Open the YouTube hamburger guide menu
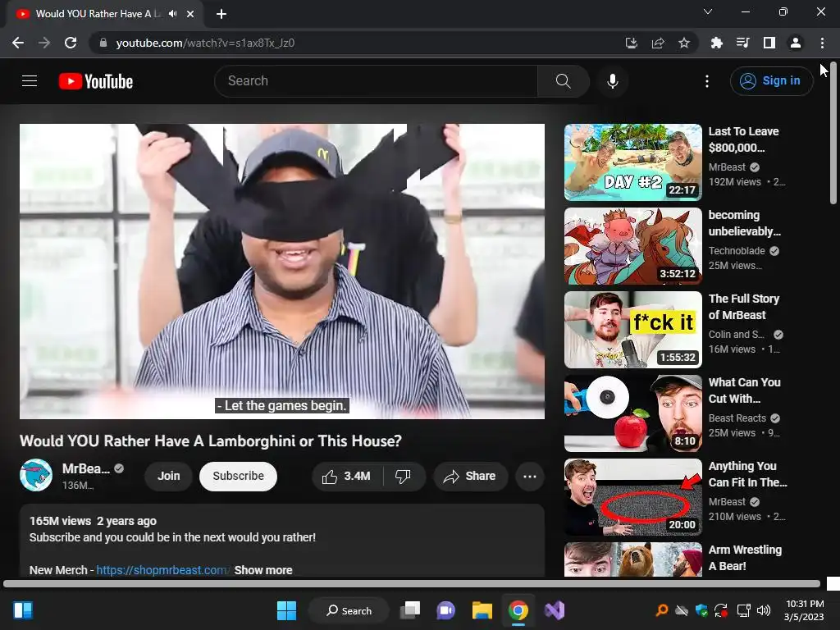The height and width of the screenshot is (630, 840). (x=30, y=81)
